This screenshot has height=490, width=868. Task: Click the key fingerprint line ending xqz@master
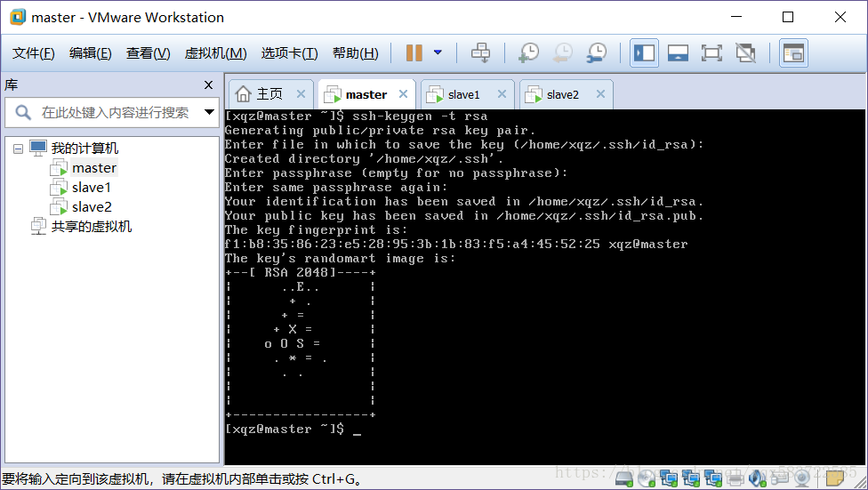point(456,245)
